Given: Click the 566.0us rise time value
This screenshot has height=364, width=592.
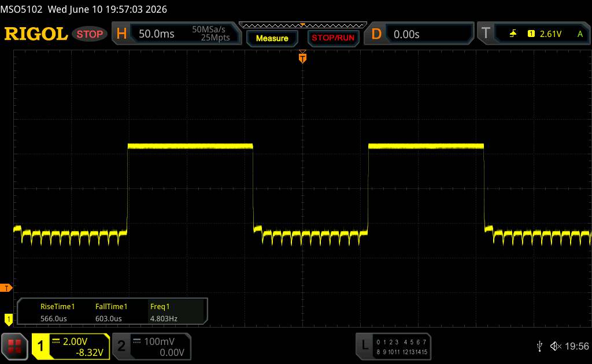Looking at the screenshot, I should (x=54, y=319).
